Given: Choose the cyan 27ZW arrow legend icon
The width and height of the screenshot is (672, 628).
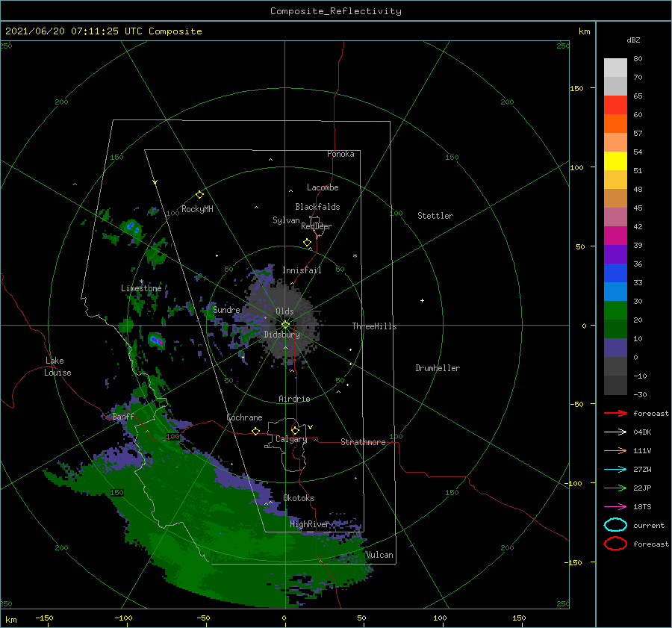Looking at the screenshot, I should click(x=615, y=470).
